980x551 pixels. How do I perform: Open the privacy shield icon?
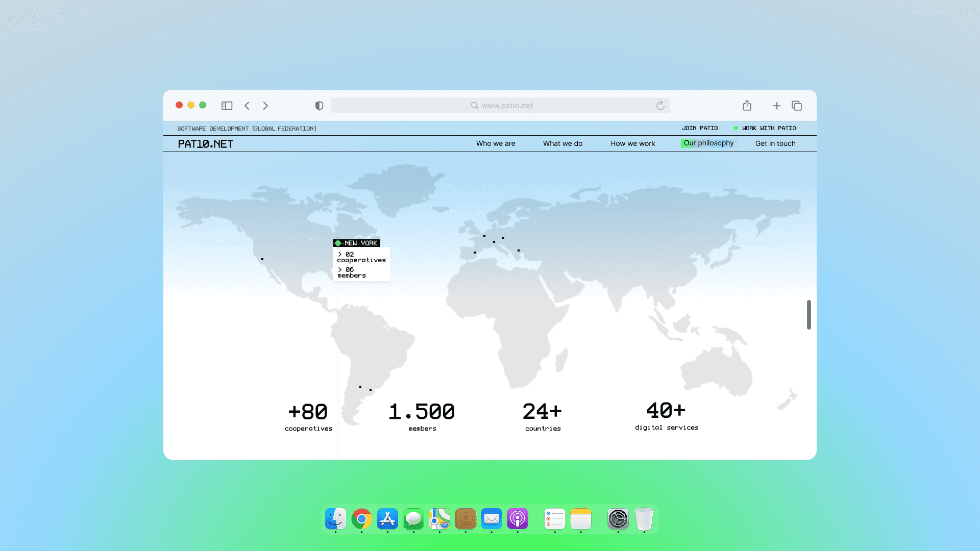[x=319, y=106]
